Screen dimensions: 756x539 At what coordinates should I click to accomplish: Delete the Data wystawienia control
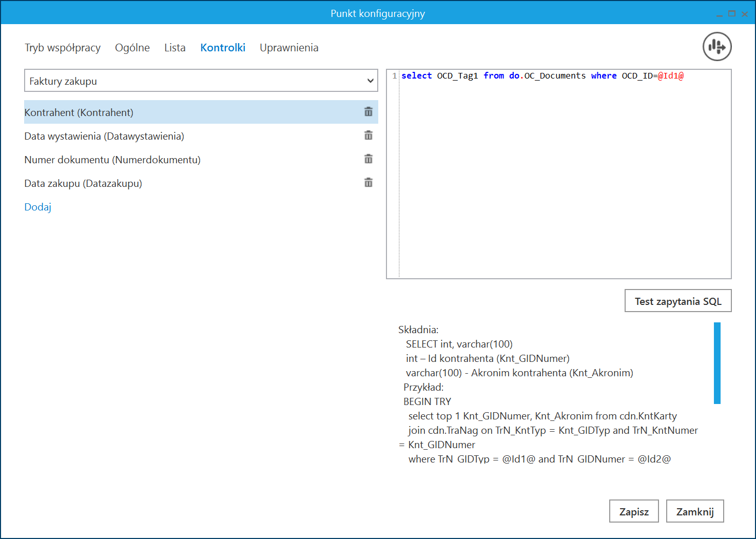368,136
